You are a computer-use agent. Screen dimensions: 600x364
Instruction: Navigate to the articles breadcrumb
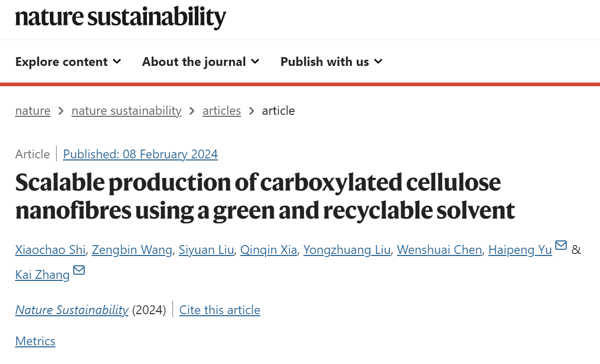[221, 111]
